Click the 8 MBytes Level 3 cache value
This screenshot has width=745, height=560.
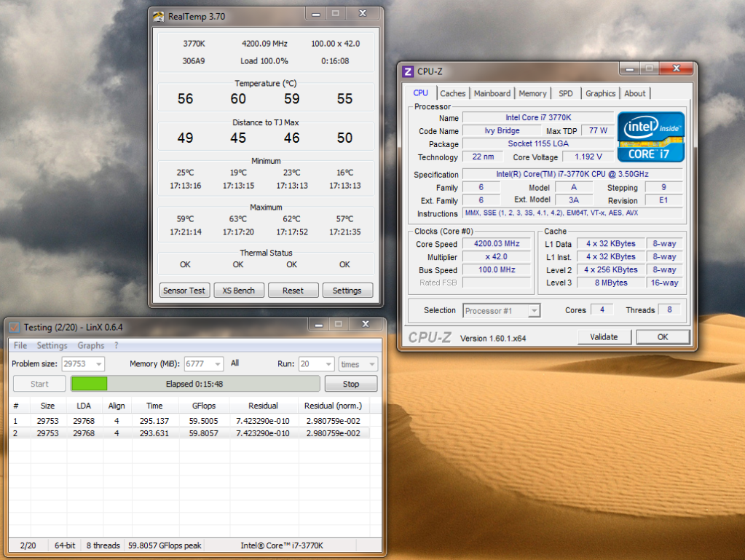pos(611,283)
